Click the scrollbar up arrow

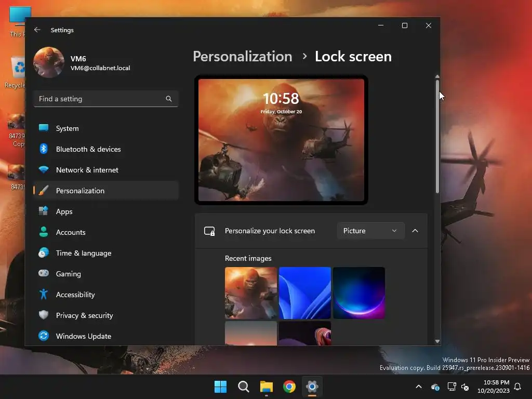pos(437,77)
